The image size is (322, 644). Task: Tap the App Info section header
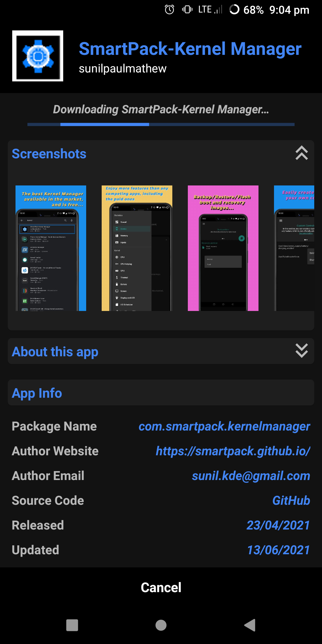point(37,393)
